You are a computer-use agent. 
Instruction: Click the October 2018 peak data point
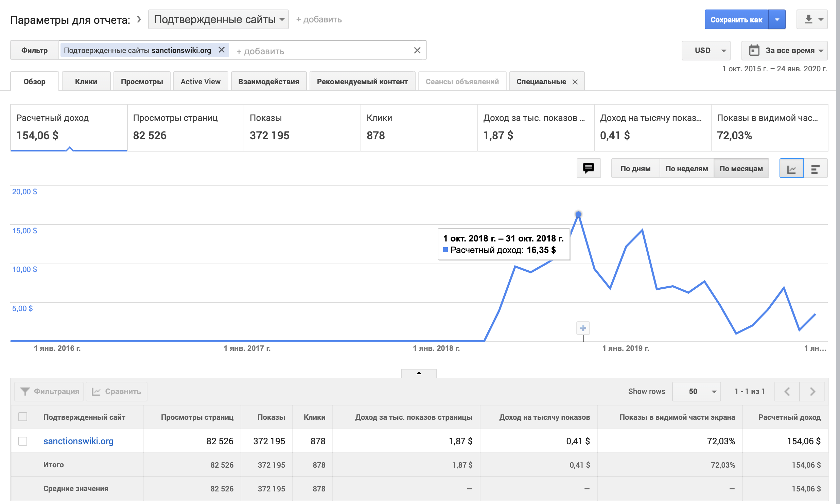point(578,214)
